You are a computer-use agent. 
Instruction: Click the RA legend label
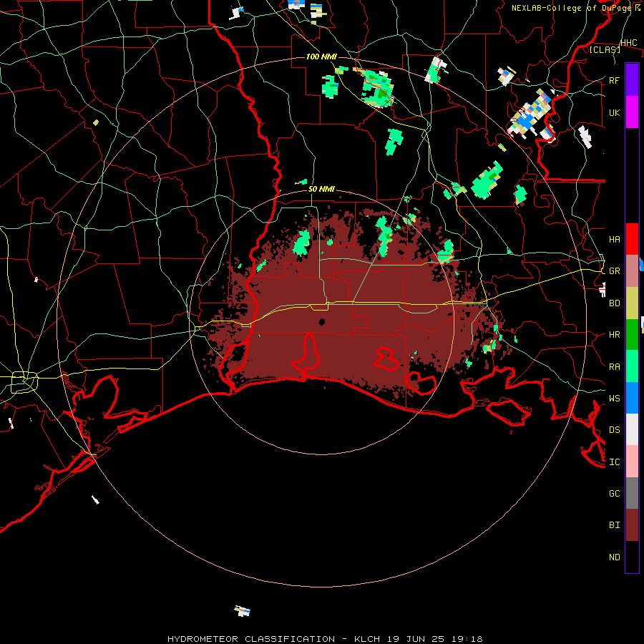pyautogui.click(x=614, y=367)
